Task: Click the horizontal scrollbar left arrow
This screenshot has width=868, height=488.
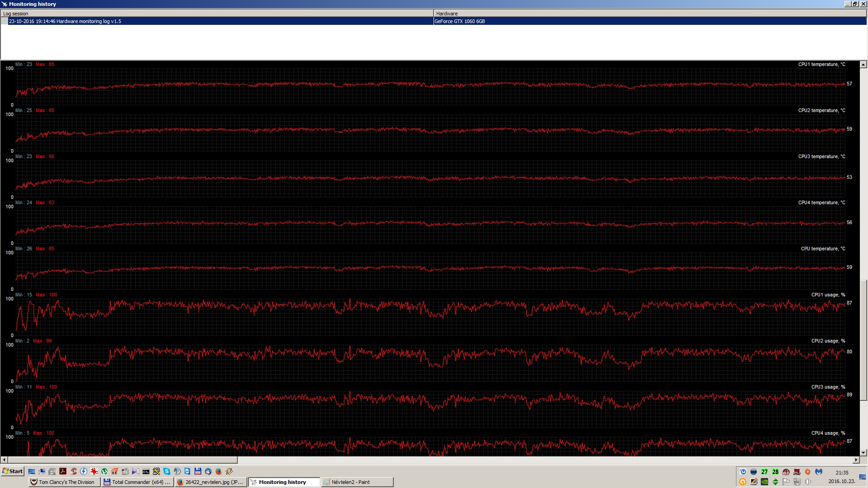Action: [x=4, y=460]
